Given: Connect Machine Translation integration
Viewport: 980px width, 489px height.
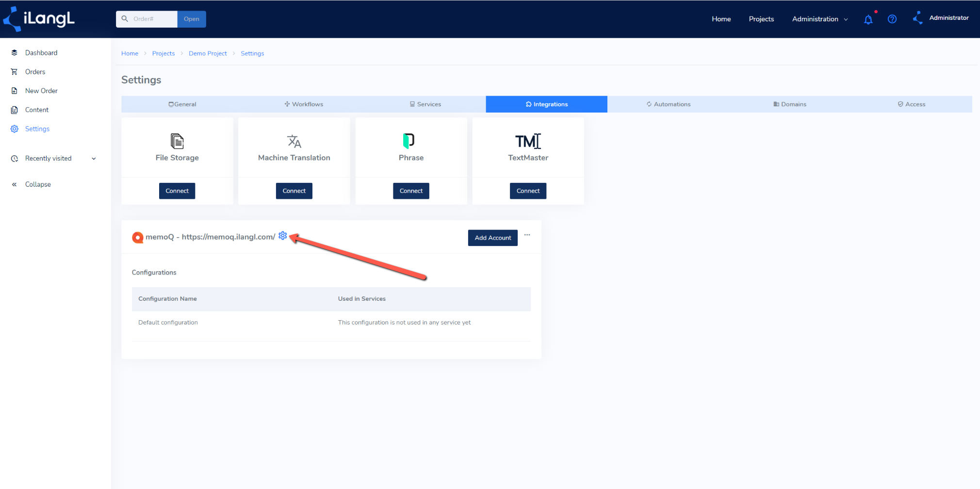Looking at the screenshot, I should coord(294,191).
